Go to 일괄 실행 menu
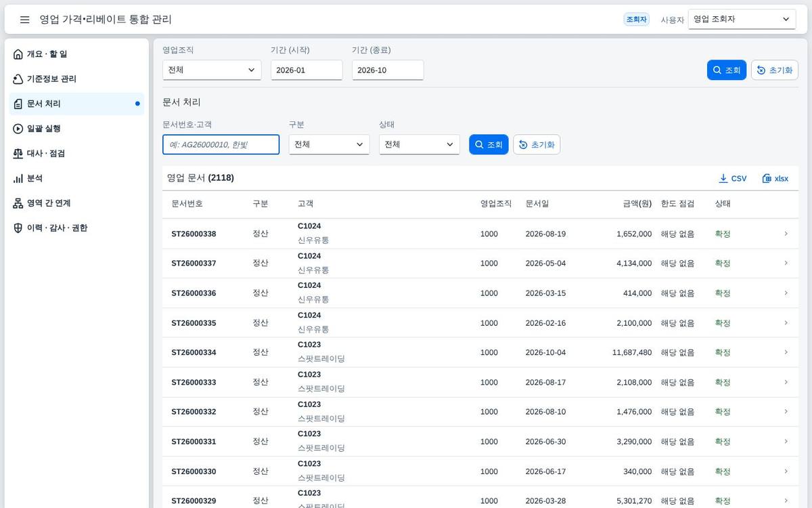 pos(76,129)
